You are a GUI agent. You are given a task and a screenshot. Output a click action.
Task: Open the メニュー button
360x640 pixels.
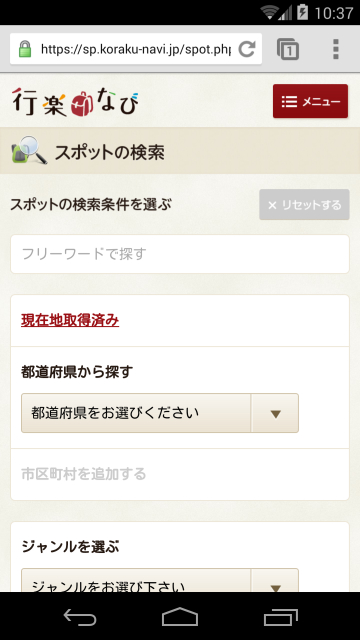point(311,101)
